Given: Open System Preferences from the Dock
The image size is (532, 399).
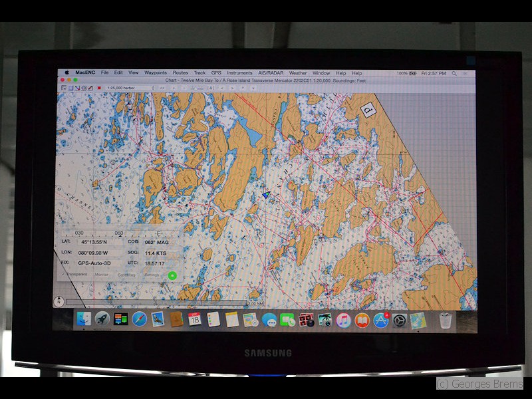Looking at the screenshot, I should [x=400, y=321].
